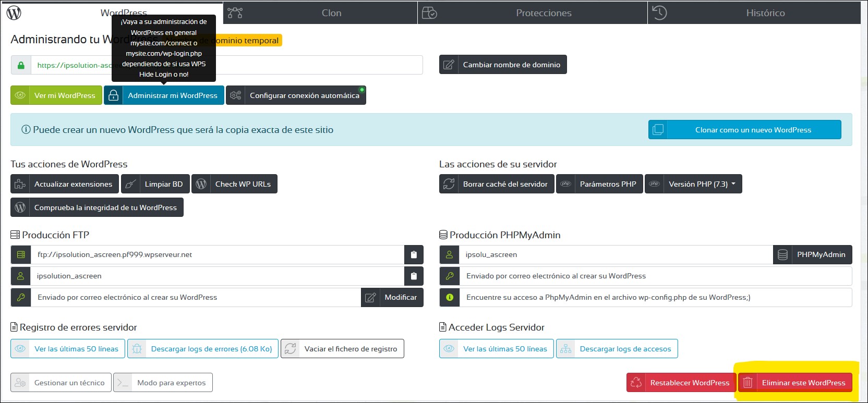Click the sitemap icon on Descargar logs de accesos
This screenshot has width=868, height=403.
point(565,349)
